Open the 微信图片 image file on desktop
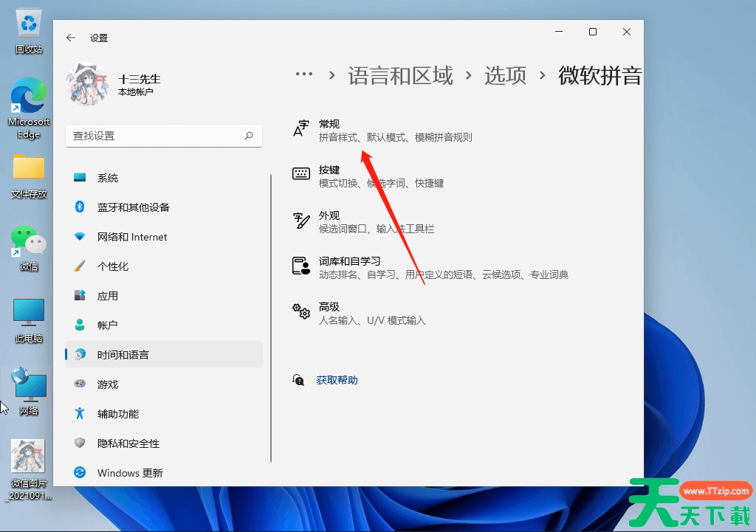756x532 pixels. coord(29,470)
